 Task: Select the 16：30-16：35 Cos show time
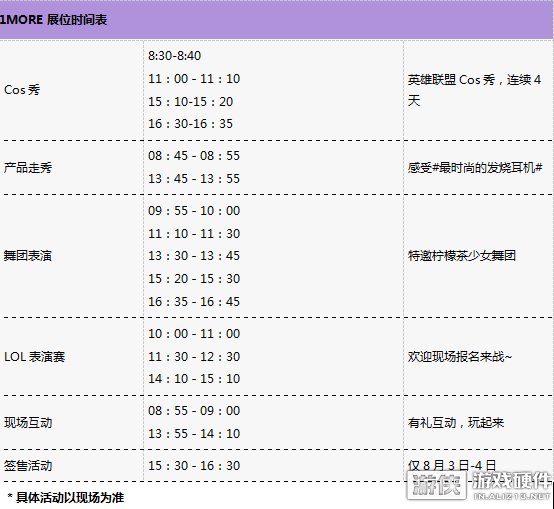(190, 124)
